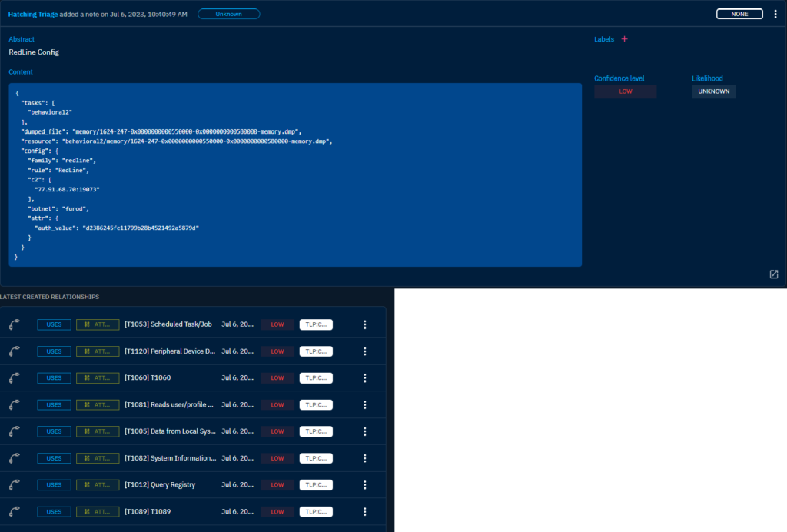
Task: Click relationship icon for T1089 row
Action: tap(15, 512)
